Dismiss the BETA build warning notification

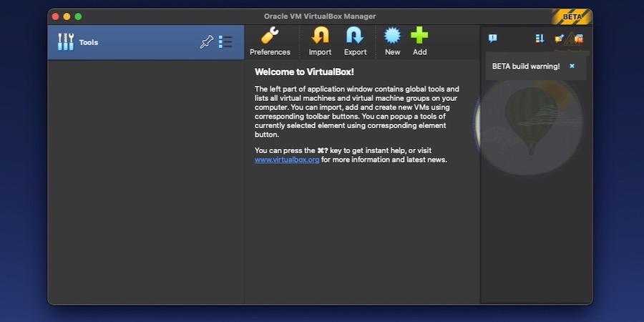point(572,66)
